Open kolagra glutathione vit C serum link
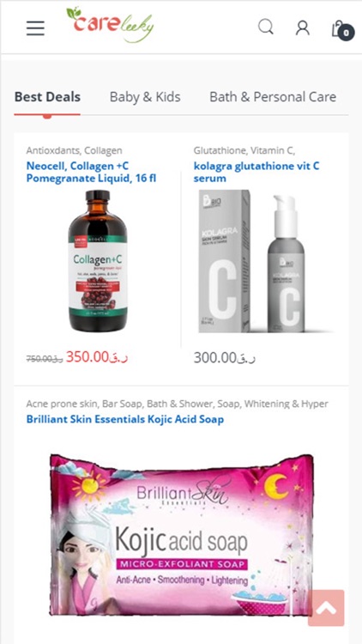The width and height of the screenshot is (362, 644). (256, 172)
